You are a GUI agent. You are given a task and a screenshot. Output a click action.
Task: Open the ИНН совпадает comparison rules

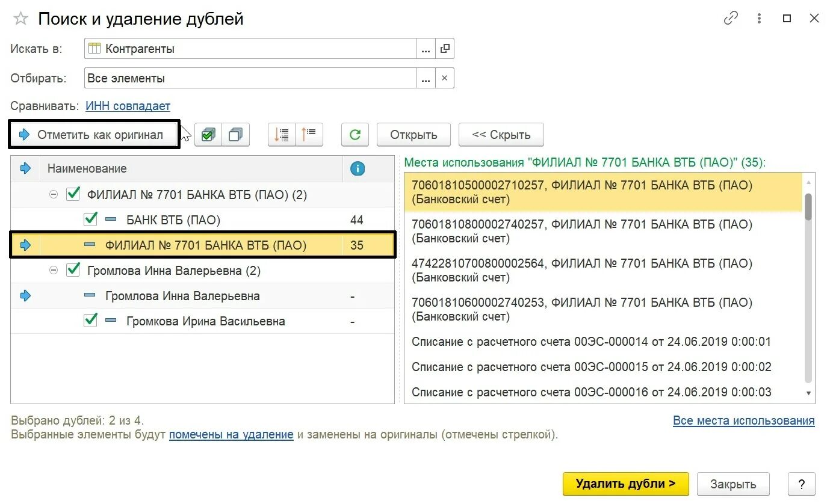coord(128,106)
